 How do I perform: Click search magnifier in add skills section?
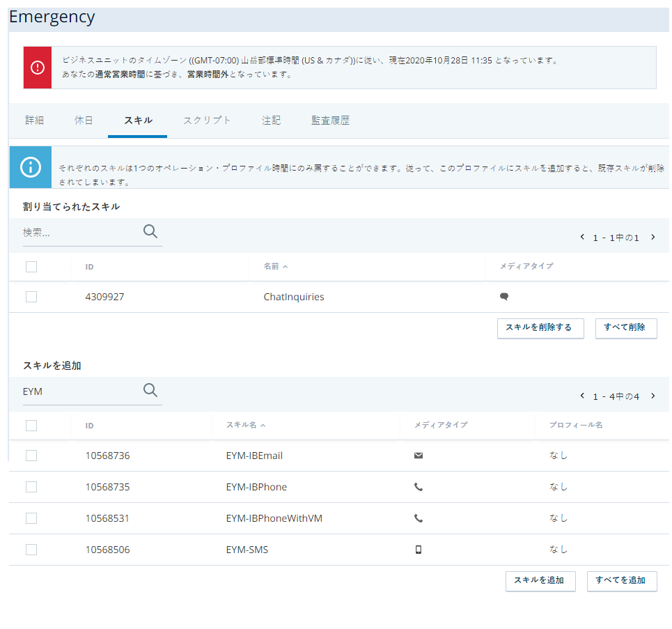pos(150,390)
